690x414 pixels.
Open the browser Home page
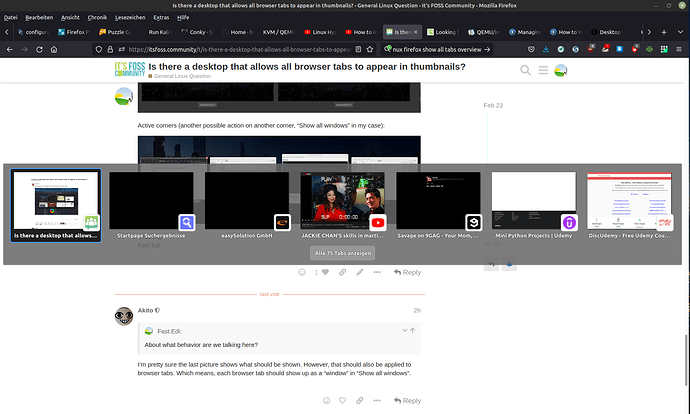(54, 50)
